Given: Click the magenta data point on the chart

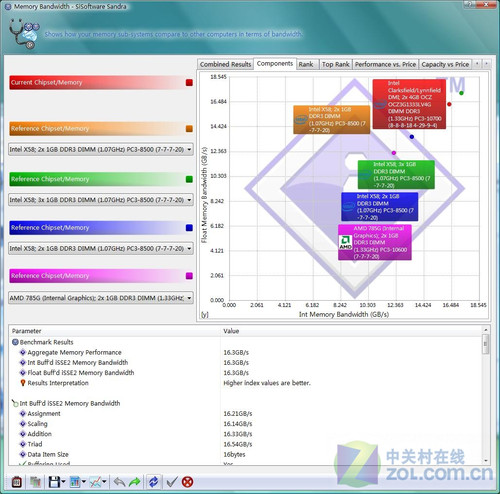Looking at the screenshot, I should (x=394, y=153).
